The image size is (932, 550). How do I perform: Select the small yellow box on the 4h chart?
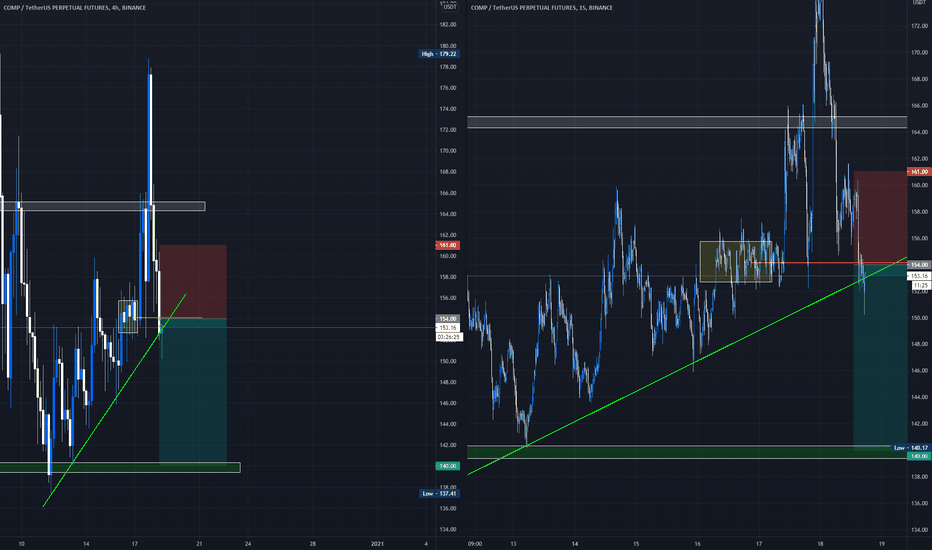(128, 317)
